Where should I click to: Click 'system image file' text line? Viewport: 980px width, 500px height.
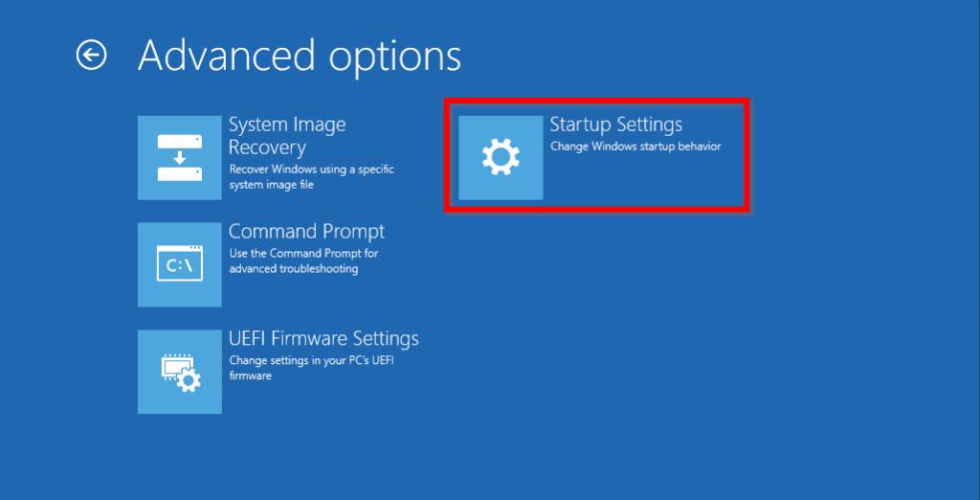click(x=272, y=185)
